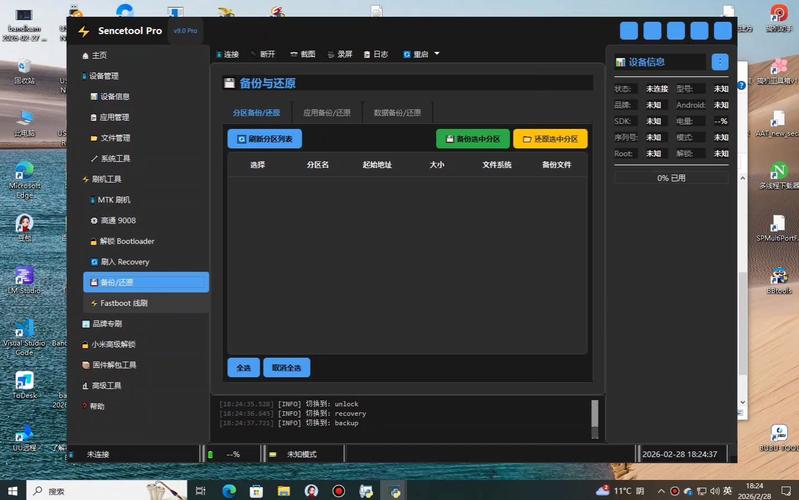Open the 刷入 Recovery sidebar item

[x=124, y=262]
